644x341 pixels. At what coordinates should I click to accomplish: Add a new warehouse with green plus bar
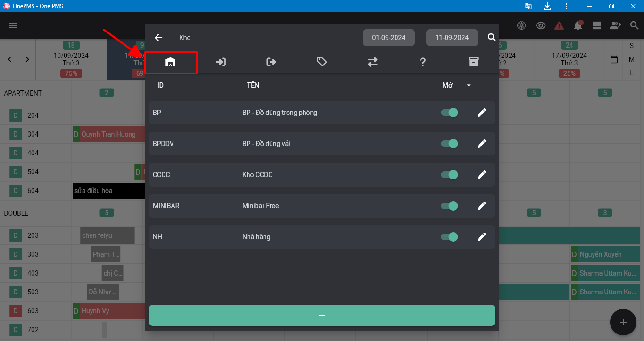322,316
